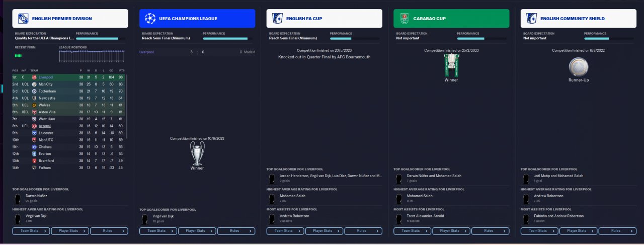Click Joël Matip and Mohamed Salah goalscorers

point(558,176)
